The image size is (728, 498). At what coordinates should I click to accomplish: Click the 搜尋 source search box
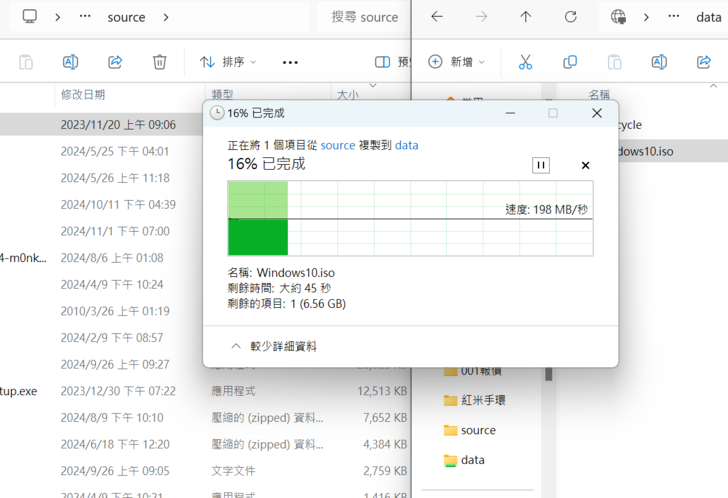click(x=364, y=17)
